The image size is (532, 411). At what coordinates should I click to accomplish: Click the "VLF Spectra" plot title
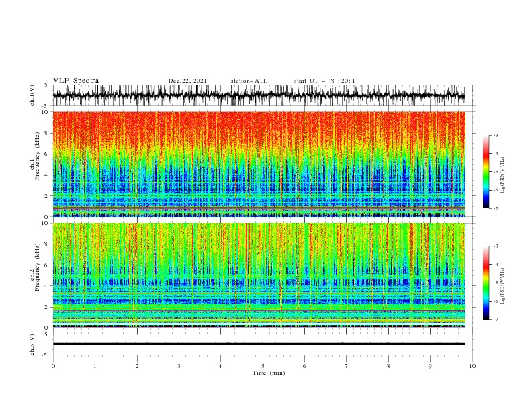coord(76,81)
